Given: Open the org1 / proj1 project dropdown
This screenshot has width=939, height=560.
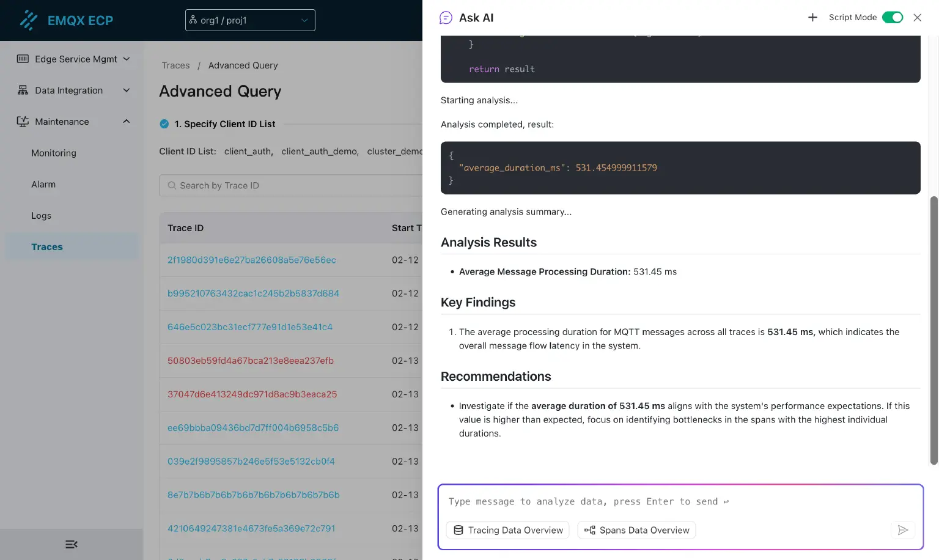Looking at the screenshot, I should point(250,20).
